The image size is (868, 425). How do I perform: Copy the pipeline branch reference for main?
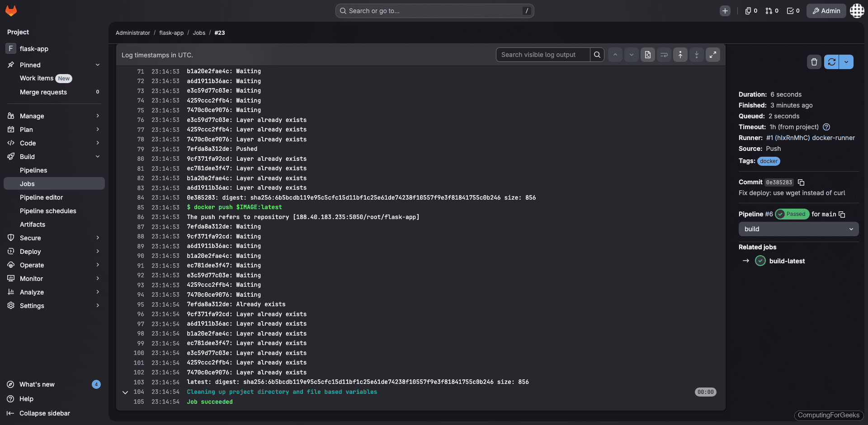click(843, 214)
